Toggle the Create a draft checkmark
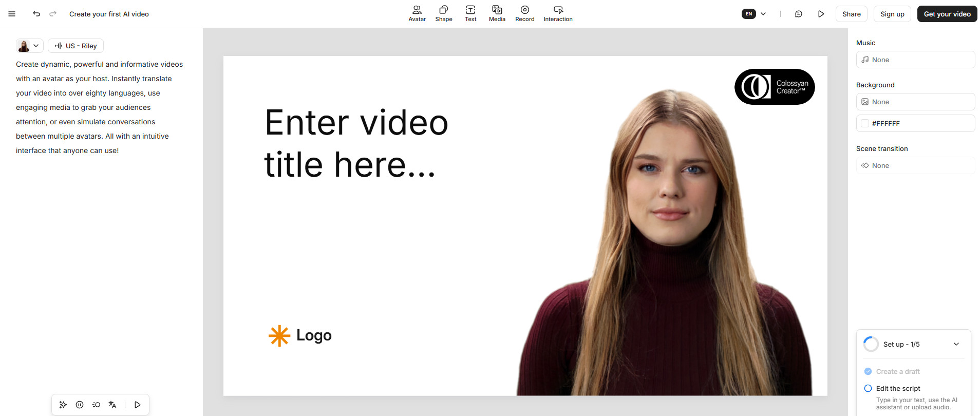 tap(868, 371)
